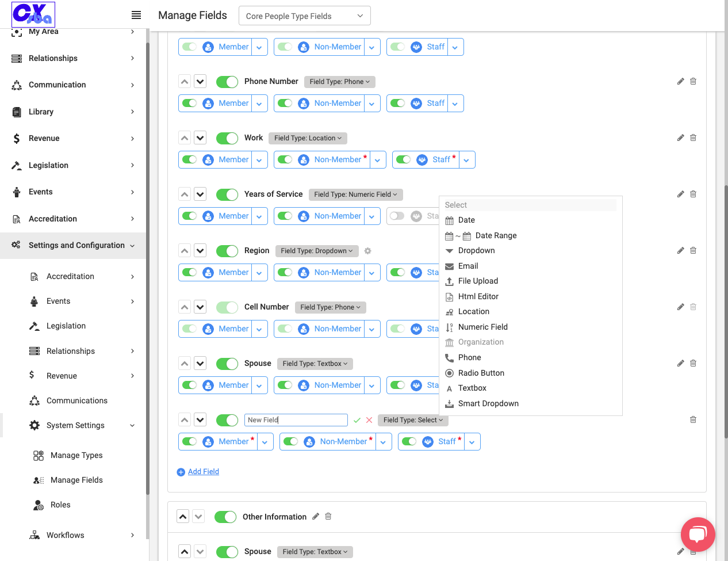This screenshot has width=728, height=561.
Task: Click the sidebar vertical scrollbar
Action: (147, 268)
